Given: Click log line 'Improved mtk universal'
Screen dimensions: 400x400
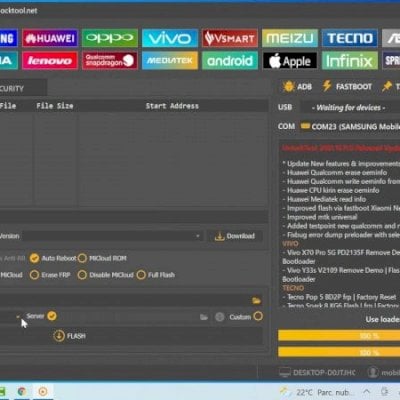Looking at the screenshot, I should click(320, 217).
